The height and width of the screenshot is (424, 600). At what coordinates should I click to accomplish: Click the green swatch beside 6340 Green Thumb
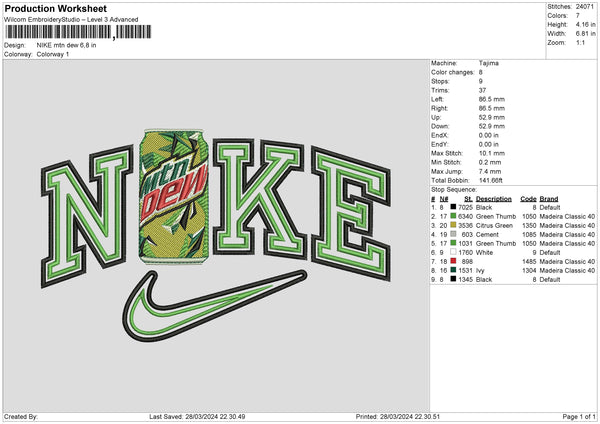click(453, 216)
